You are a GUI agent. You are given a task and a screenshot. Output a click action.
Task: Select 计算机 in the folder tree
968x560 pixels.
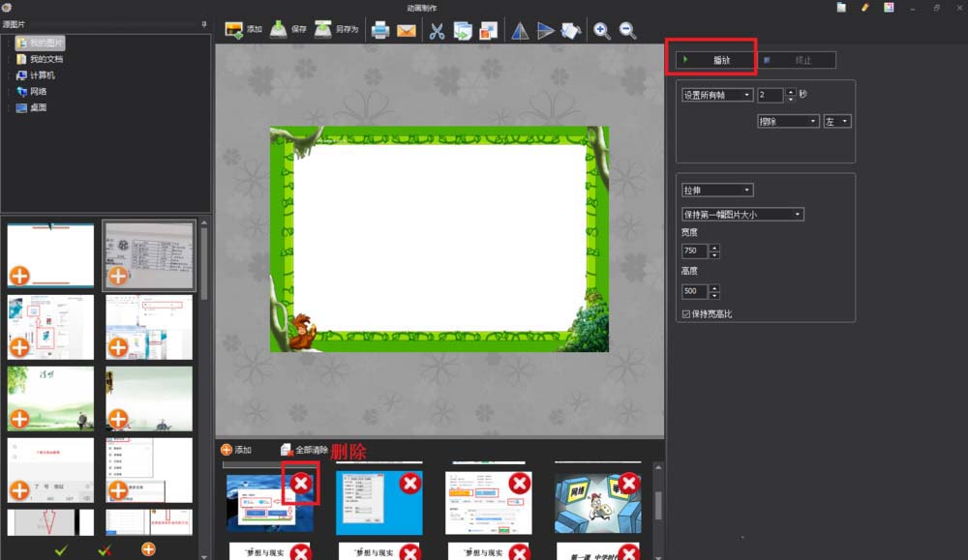point(35,75)
